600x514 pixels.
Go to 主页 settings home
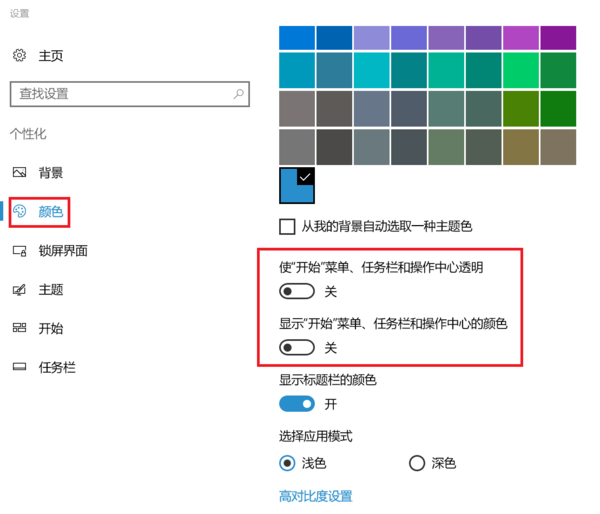coord(51,55)
